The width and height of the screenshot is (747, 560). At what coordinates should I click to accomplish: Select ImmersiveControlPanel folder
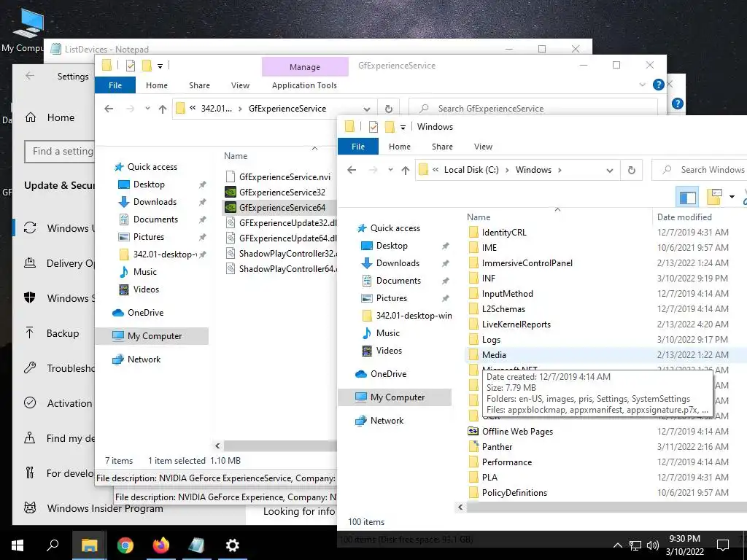(527, 262)
